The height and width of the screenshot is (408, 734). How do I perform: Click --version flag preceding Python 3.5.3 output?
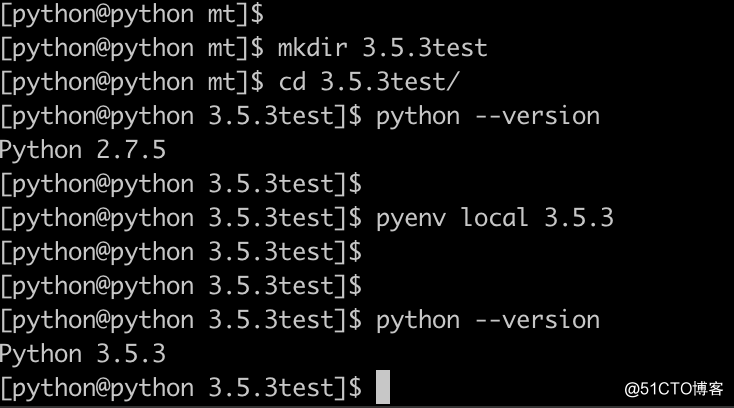pos(537,320)
